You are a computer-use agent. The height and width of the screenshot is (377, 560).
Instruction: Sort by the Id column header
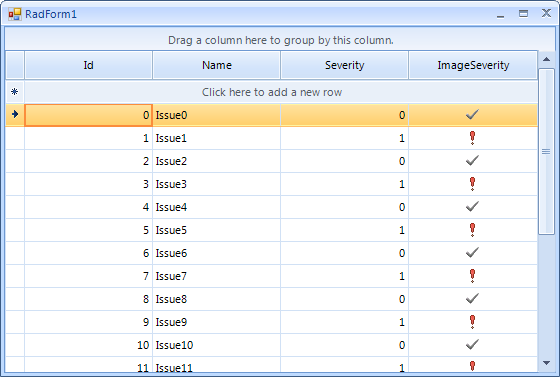point(89,65)
